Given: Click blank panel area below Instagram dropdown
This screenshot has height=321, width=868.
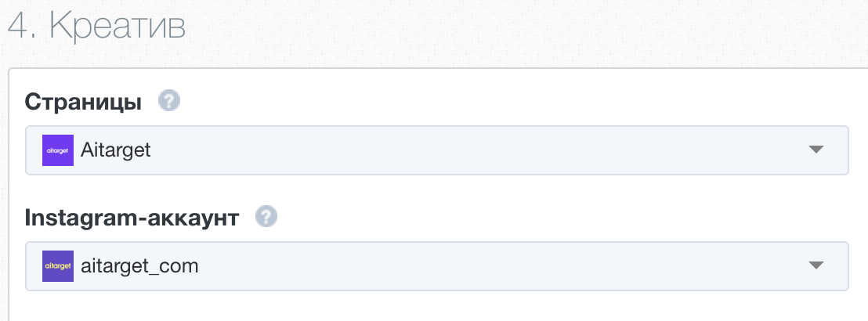Looking at the screenshot, I should click(x=437, y=307).
